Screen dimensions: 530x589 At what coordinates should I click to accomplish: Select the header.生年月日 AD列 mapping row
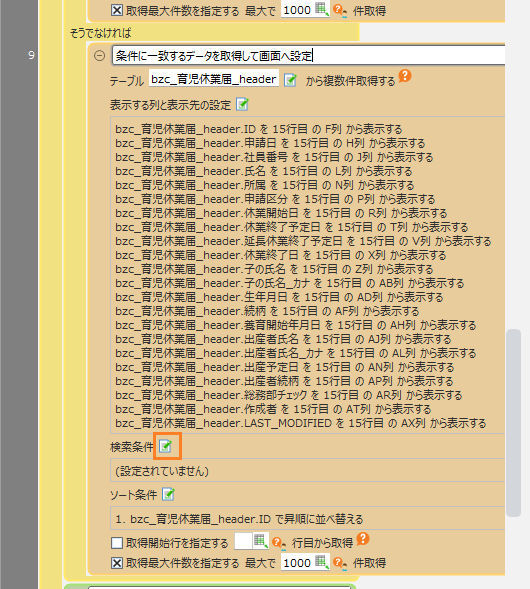pos(279,298)
